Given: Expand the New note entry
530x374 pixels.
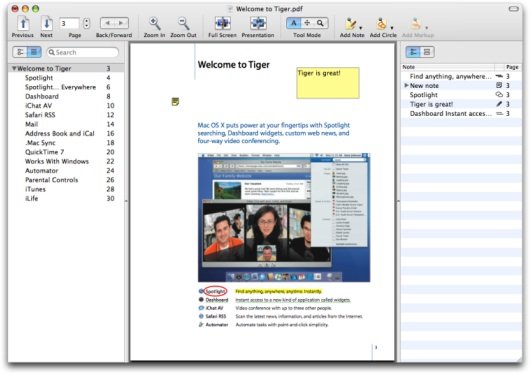Looking at the screenshot, I should point(406,86).
